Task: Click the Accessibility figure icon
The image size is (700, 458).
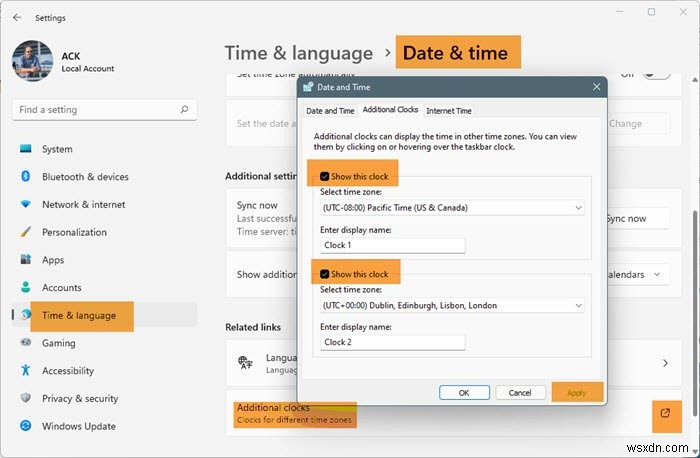Action: [26, 370]
